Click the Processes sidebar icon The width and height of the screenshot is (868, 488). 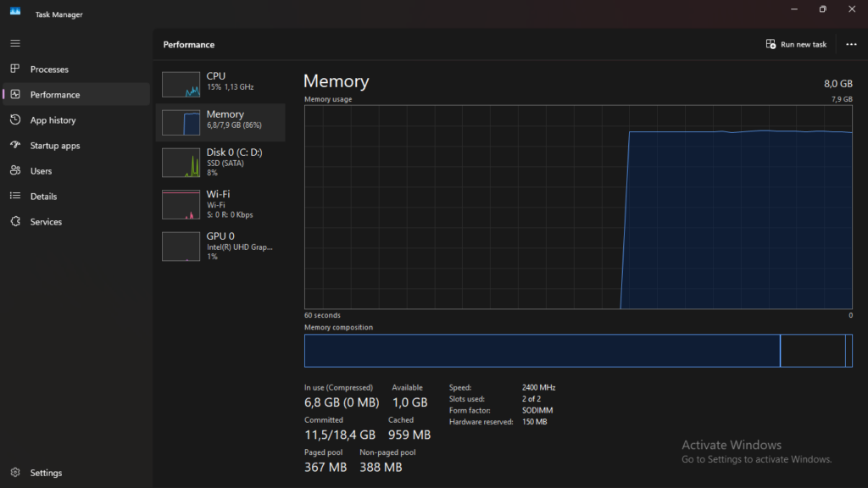point(15,69)
